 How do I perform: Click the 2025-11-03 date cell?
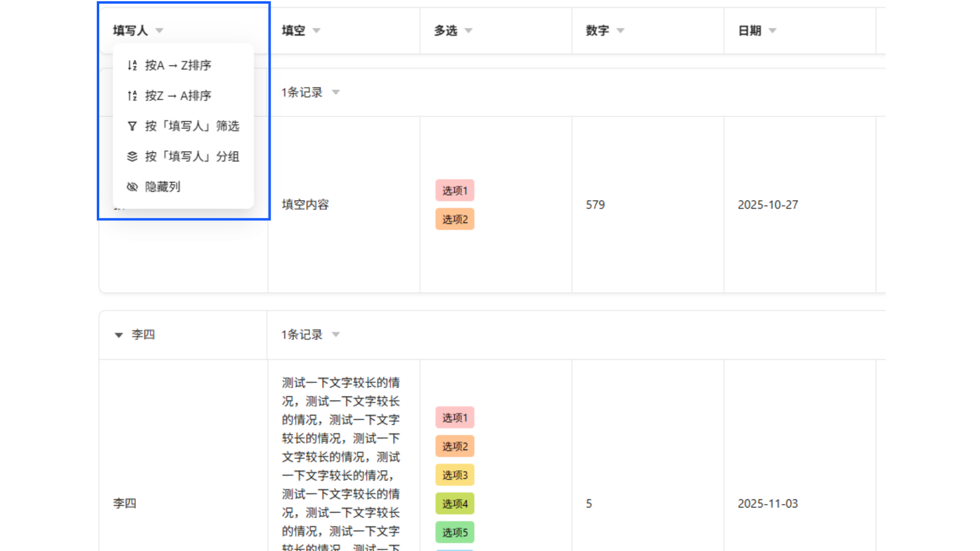tap(768, 503)
